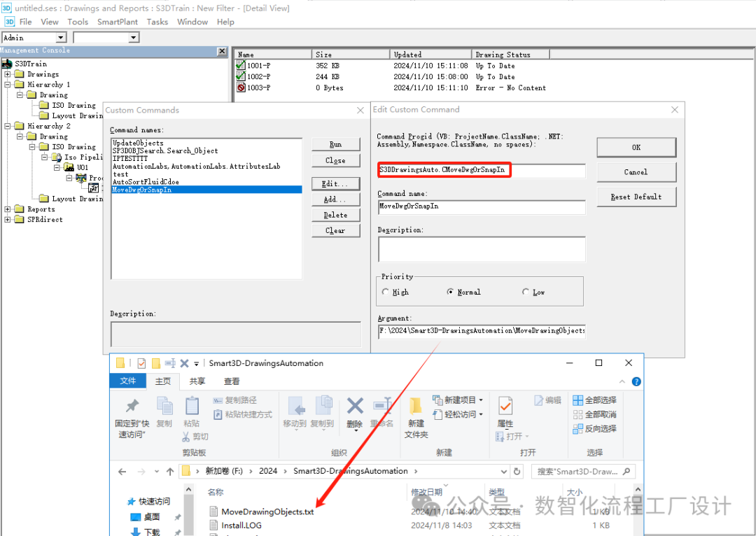Click the Delete (删除) red X icon
The height and width of the screenshot is (536, 756).
pos(355,407)
